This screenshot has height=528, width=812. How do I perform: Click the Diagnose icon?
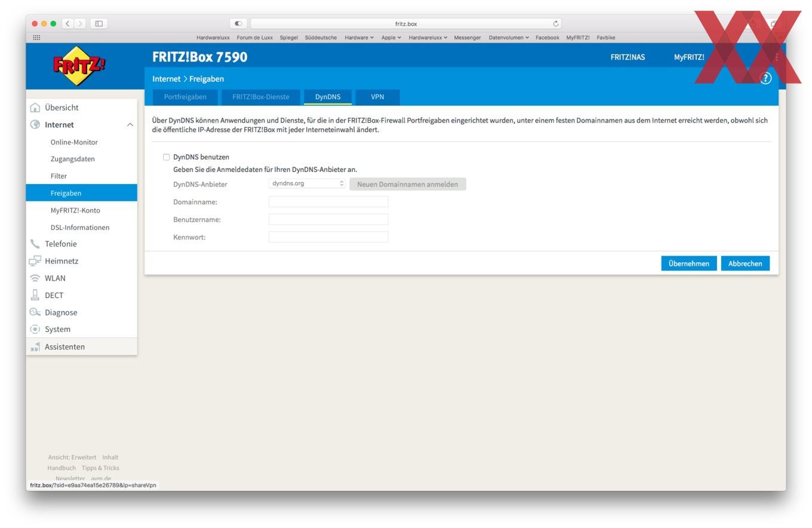[x=35, y=312]
